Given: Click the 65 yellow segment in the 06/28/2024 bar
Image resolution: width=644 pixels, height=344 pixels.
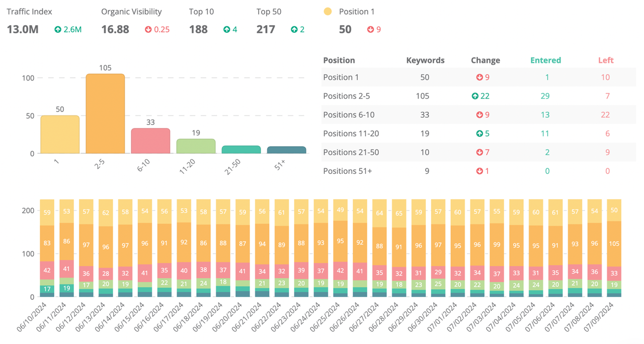Looking at the screenshot, I should coord(398,213).
